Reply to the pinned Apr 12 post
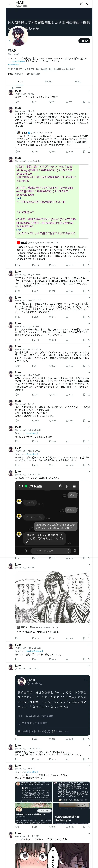Viewport: 98px width, 868px height. (16, 102)
